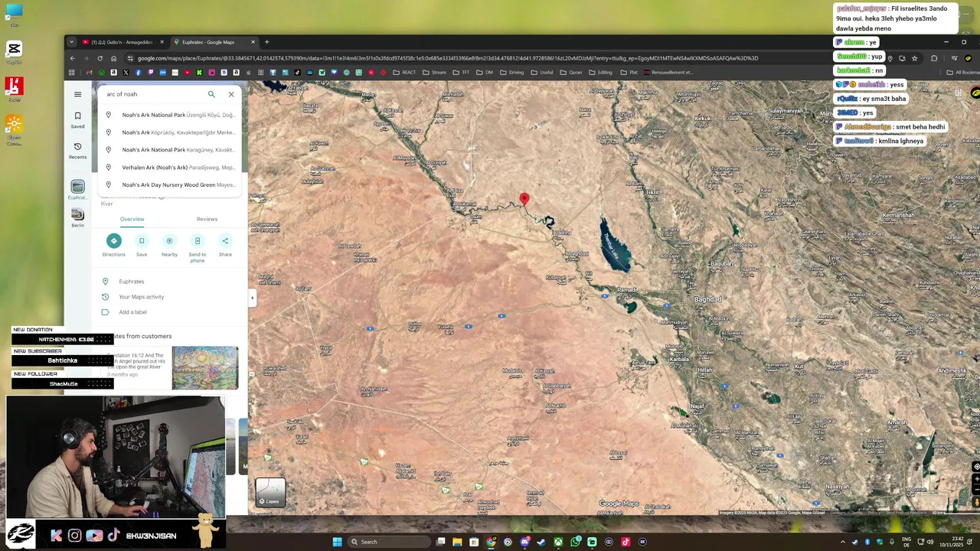This screenshot has height=551, width=980.
Task: Open the DM bookmarks folder
Action: click(485, 73)
